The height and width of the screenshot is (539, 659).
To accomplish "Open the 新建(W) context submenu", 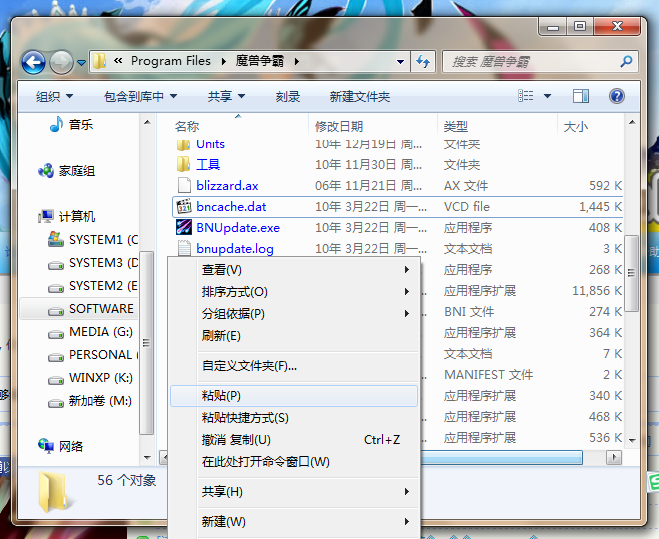I will (294, 522).
